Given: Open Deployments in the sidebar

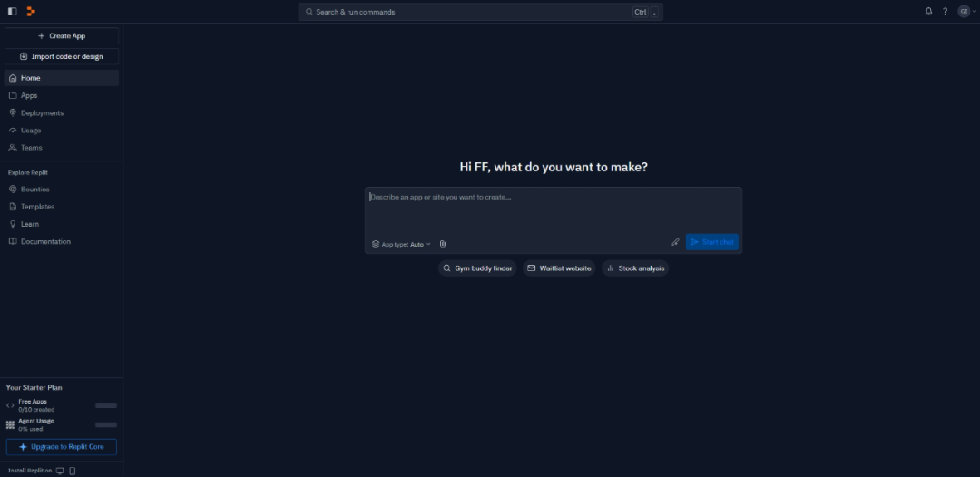Looking at the screenshot, I should [x=62, y=113].
